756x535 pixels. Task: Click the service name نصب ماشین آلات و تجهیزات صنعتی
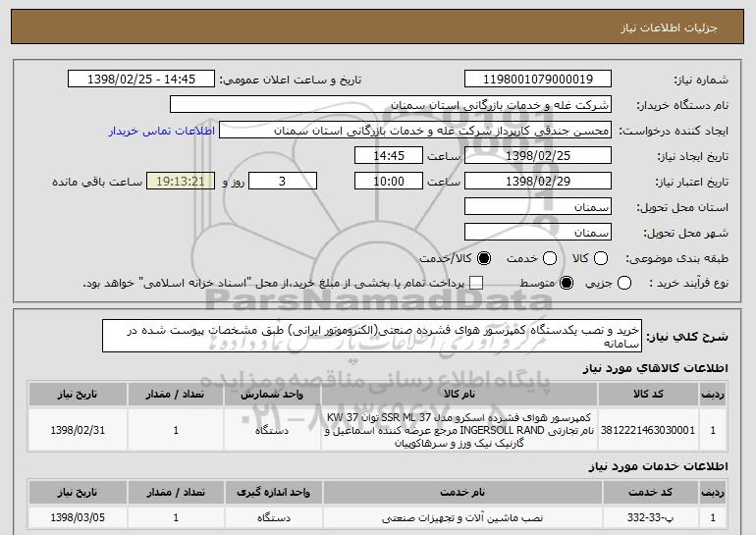pos(462,517)
